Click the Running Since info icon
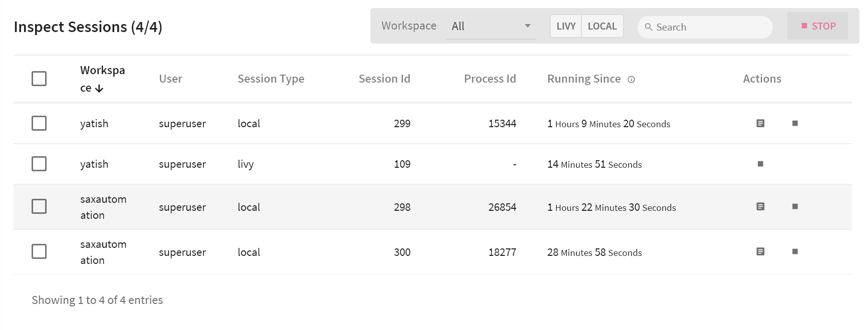This screenshot has width=868, height=330. tap(631, 79)
